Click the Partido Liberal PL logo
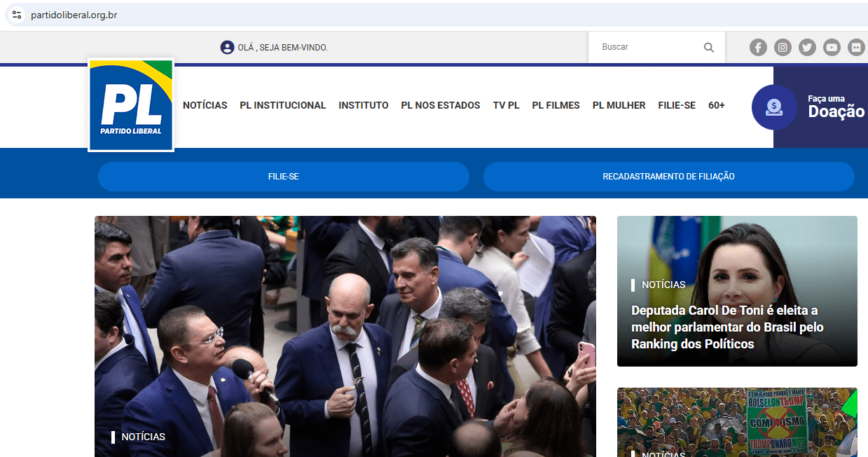 (x=131, y=104)
